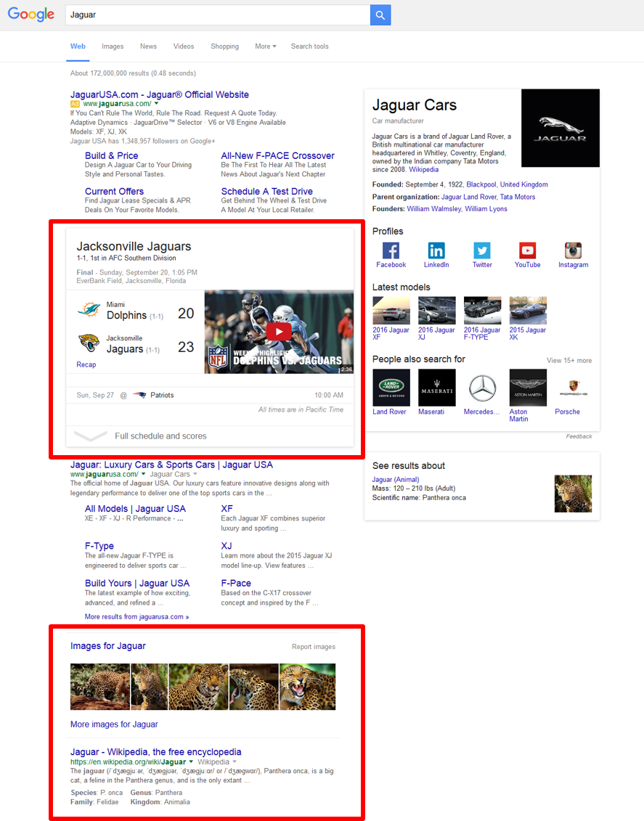The image size is (644, 821).
Task: Open the Facebook profile icon
Action: 391,251
